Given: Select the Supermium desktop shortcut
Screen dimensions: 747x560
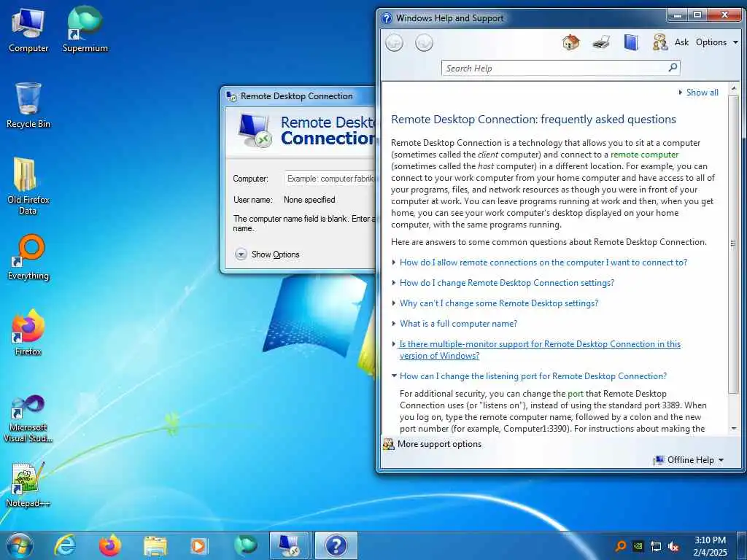Looking at the screenshot, I should pyautogui.click(x=85, y=29).
